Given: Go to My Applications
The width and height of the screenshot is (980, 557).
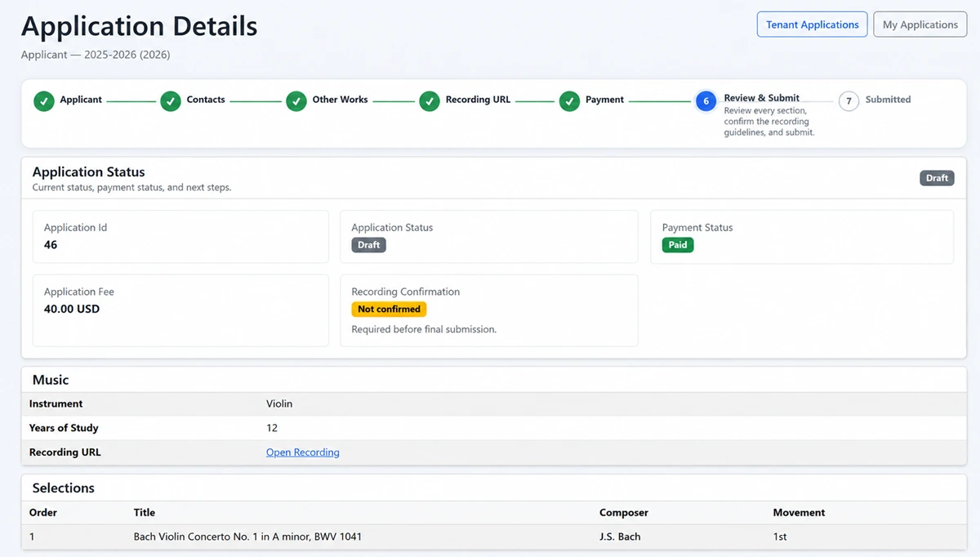Looking at the screenshot, I should (x=920, y=25).
